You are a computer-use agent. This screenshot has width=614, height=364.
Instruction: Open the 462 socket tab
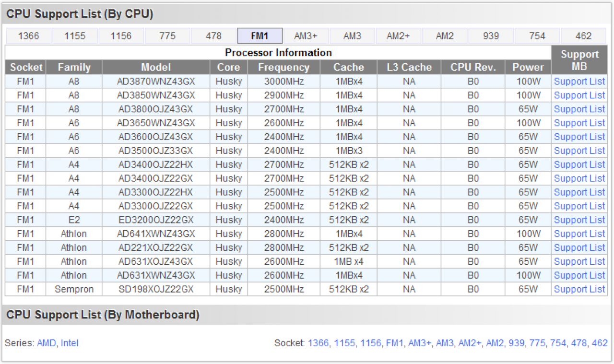click(584, 36)
